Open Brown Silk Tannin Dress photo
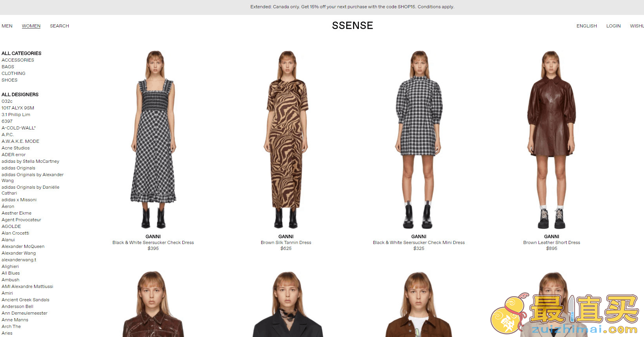644x337 pixels. point(286,140)
